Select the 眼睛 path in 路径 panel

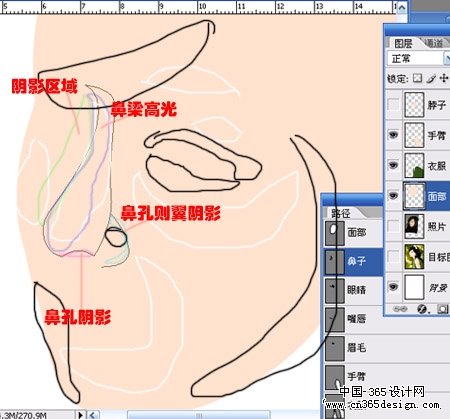tap(353, 290)
